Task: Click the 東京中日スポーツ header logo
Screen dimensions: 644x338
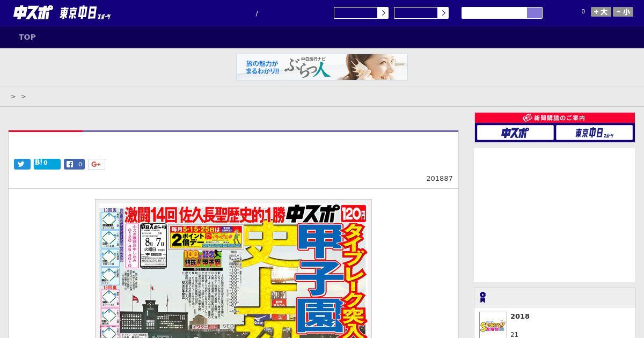Action: [85, 13]
